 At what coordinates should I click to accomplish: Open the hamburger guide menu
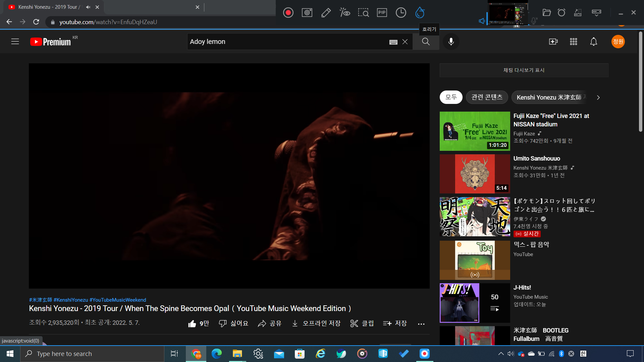click(x=15, y=42)
